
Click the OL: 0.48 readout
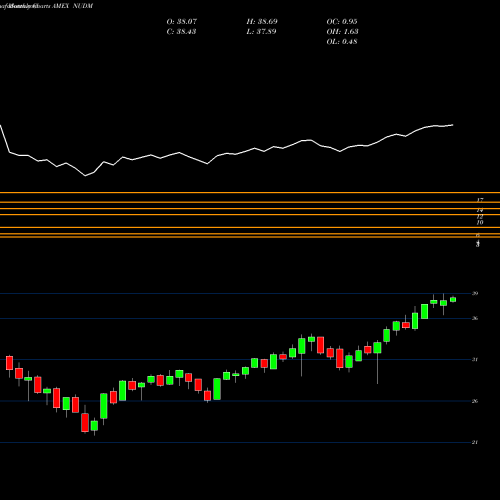pyautogui.click(x=342, y=42)
